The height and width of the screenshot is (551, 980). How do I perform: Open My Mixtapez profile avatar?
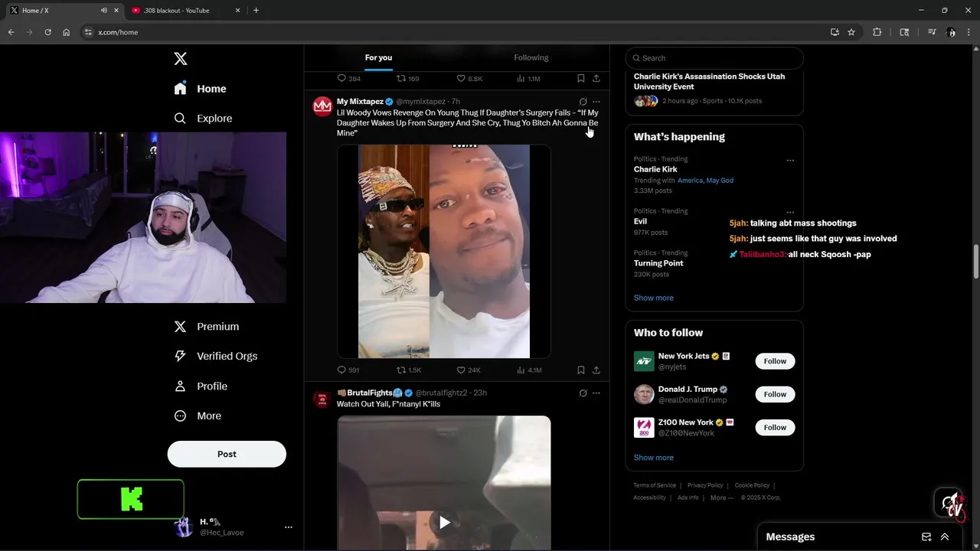[x=322, y=106]
